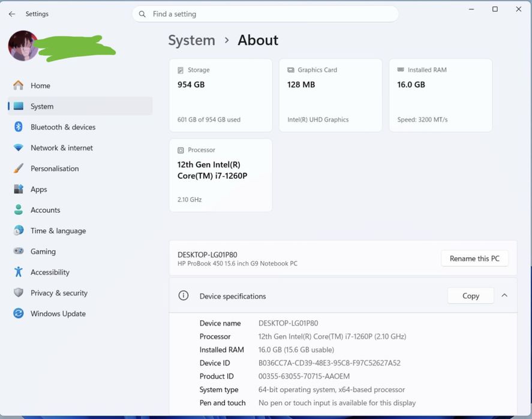Open the user profile avatar
The width and height of the screenshot is (532, 419).
pos(23,46)
